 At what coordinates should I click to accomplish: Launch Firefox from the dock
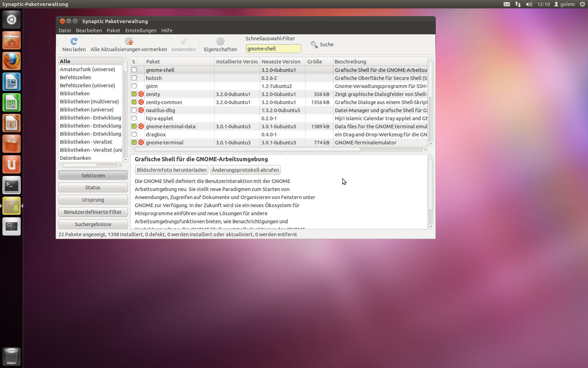click(12, 61)
